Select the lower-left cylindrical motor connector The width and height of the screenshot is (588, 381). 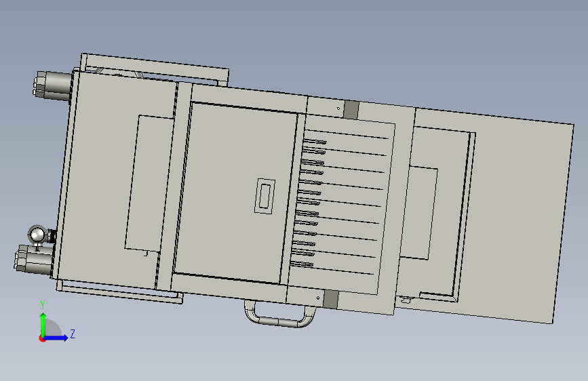[x=34, y=260]
